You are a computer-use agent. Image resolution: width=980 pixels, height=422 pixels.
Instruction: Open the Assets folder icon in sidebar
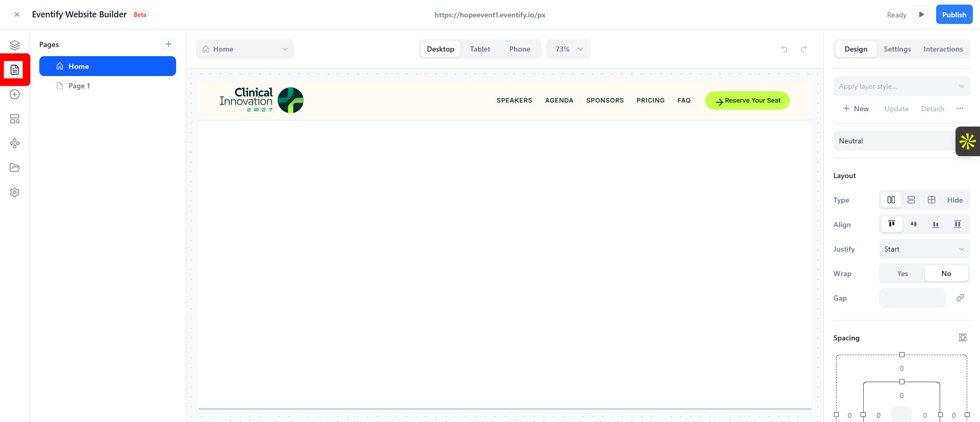click(x=15, y=168)
